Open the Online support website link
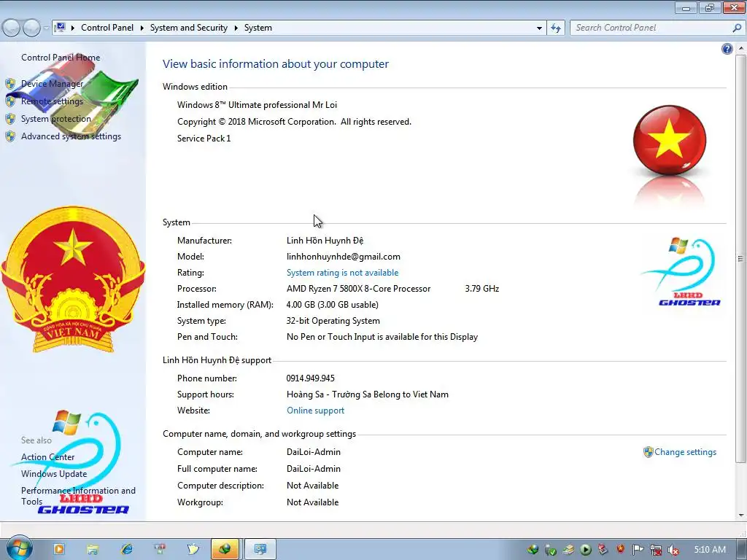The width and height of the screenshot is (747, 560). tap(315, 411)
